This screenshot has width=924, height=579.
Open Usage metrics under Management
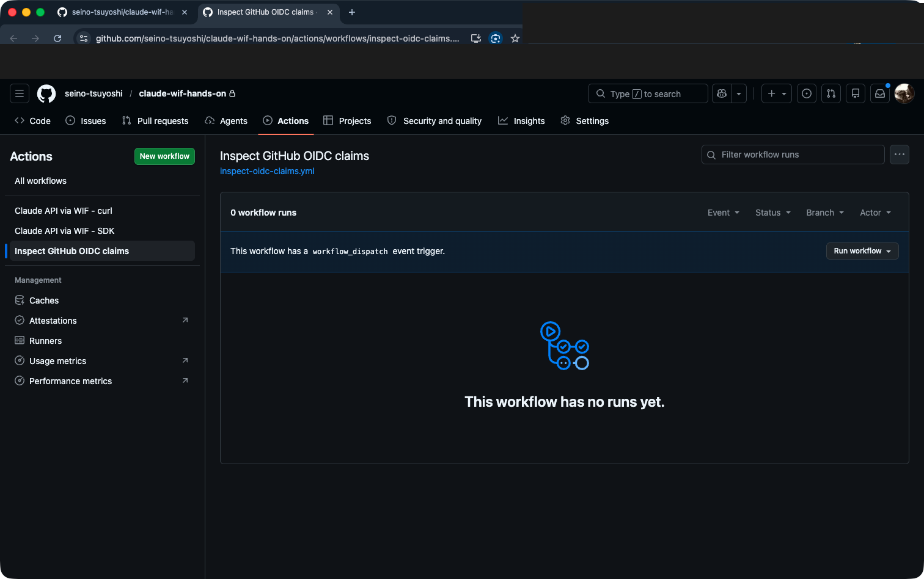point(102,361)
